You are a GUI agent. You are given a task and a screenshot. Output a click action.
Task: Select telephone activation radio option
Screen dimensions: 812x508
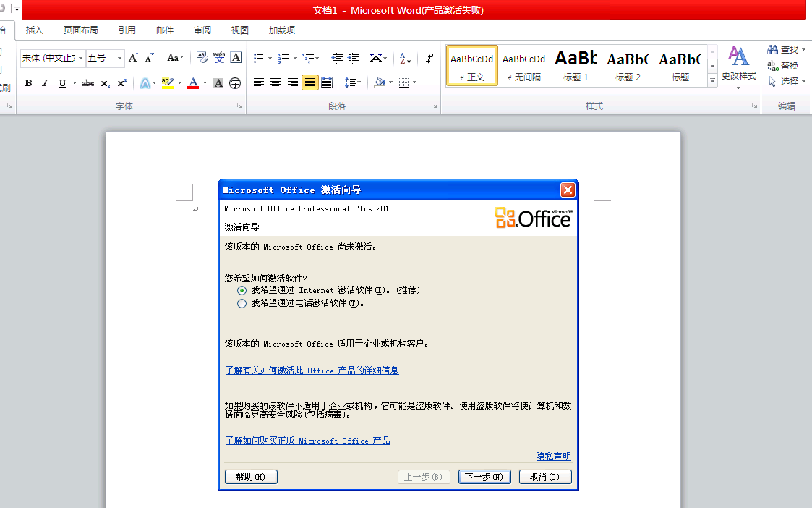coord(242,304)
